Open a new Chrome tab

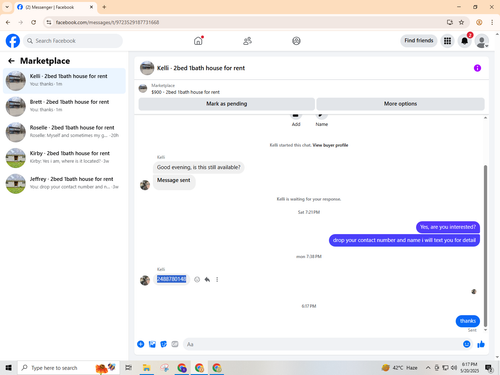click(104, 7)
